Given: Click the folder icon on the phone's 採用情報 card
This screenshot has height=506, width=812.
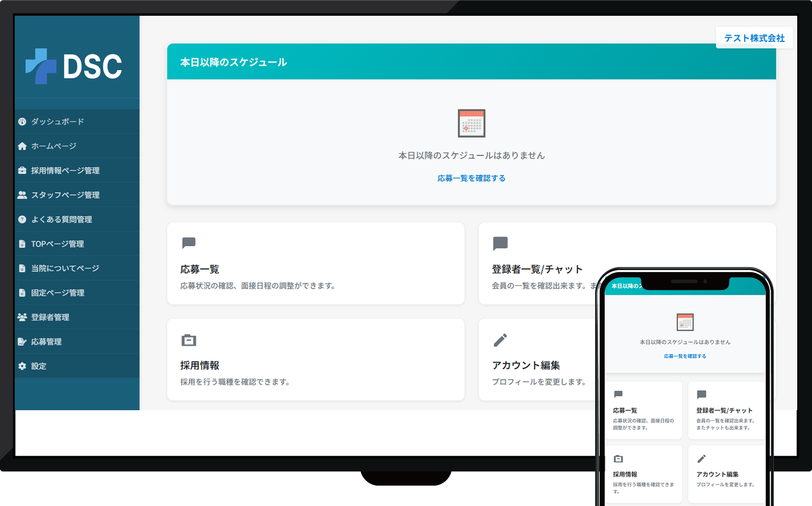Looking at the screenshot, I should 619,459.
